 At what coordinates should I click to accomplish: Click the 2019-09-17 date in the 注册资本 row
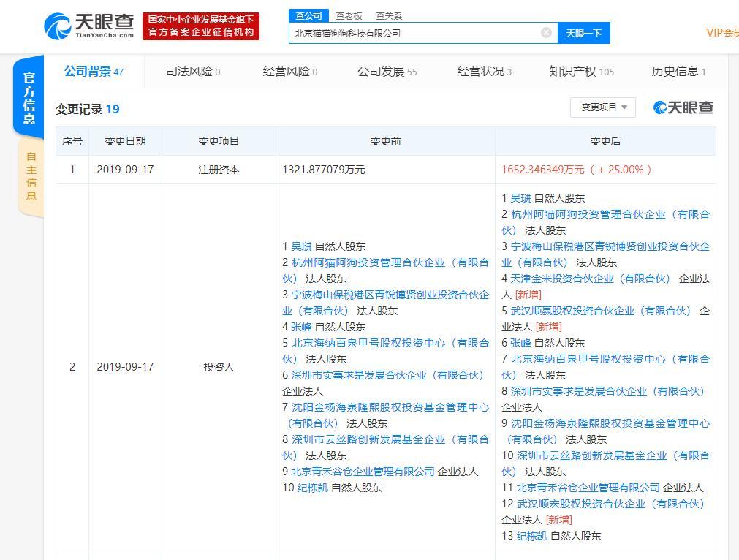[x=126, y=170]
